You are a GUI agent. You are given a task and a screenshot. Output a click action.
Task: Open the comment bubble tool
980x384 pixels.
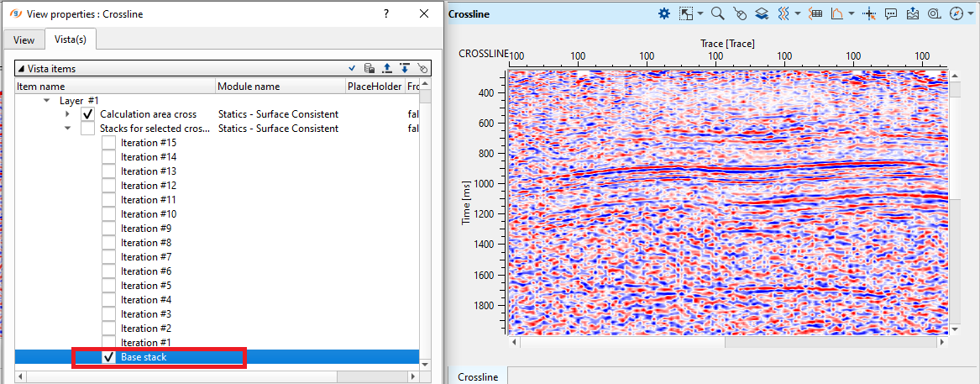pyautogui.click(x=891, y=13)
